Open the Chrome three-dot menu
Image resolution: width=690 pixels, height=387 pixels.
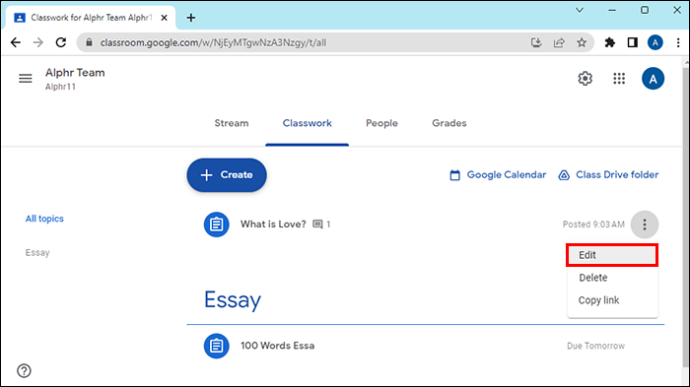click(x=678, y=43)
